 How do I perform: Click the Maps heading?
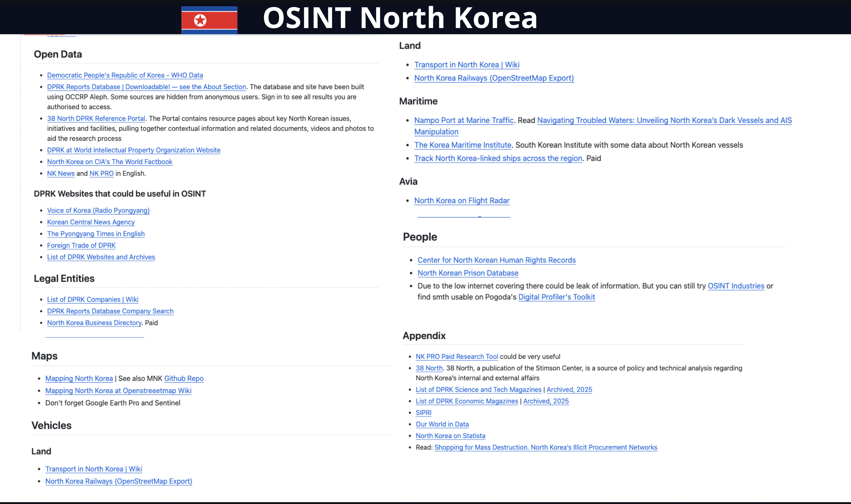click(44, 356)
